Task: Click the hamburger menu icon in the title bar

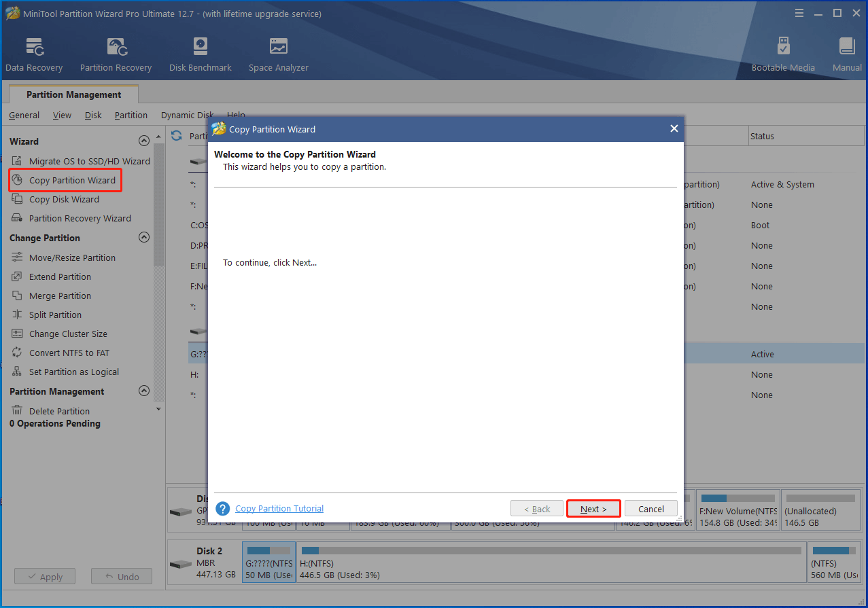Action: [799, 13]
